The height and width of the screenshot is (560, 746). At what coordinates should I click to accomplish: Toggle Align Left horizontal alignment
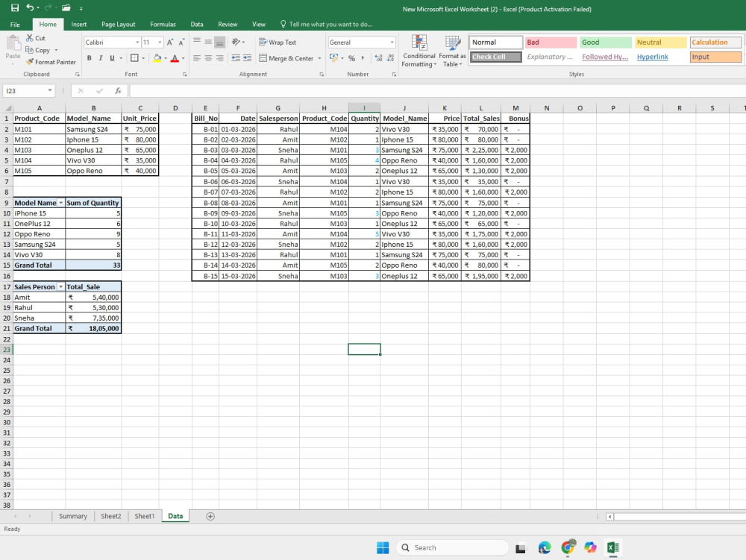coord(197,58)
